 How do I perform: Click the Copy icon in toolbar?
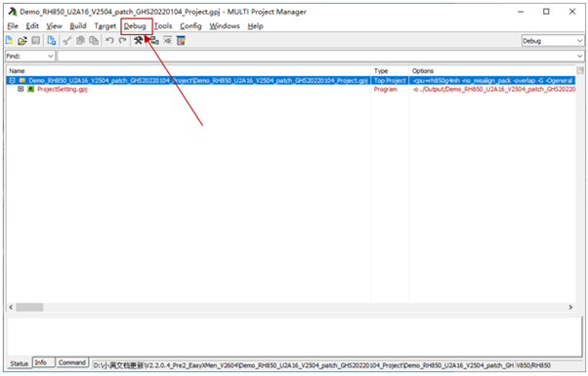coord(80,40)
